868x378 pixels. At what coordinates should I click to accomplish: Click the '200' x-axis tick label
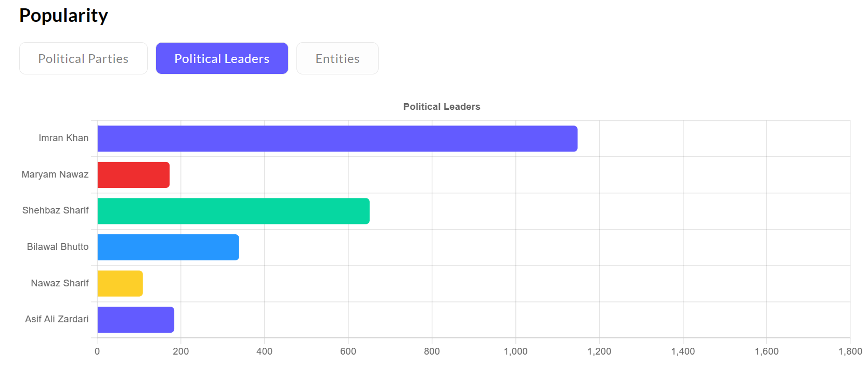pos(181,351)
